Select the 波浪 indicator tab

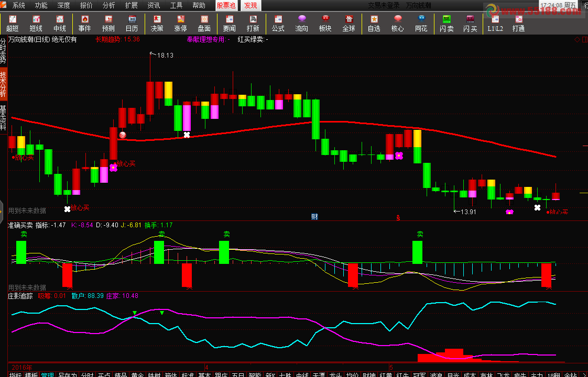[x=436, y=374]
